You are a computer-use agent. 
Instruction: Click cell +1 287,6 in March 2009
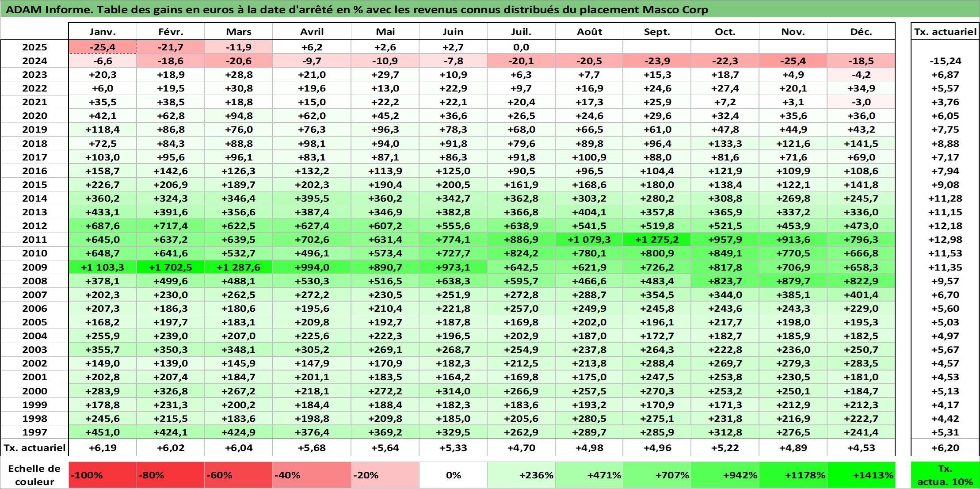tap(239, 267)
